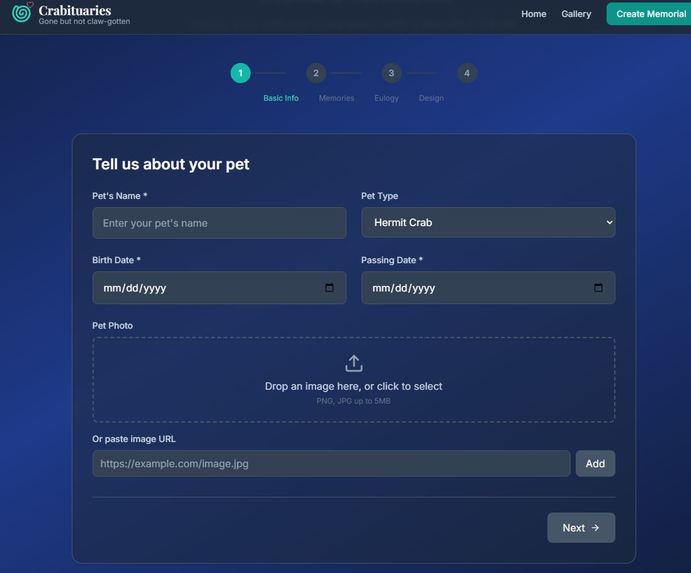691x573 pixels.
Task: Click the 'Pet's Name *' label
Action: (120, 196)
